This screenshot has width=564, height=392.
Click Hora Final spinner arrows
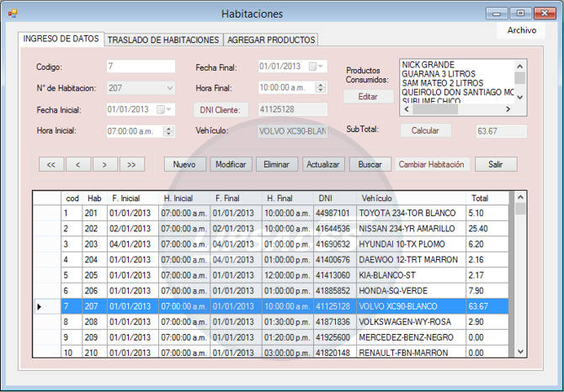(321, 87)
